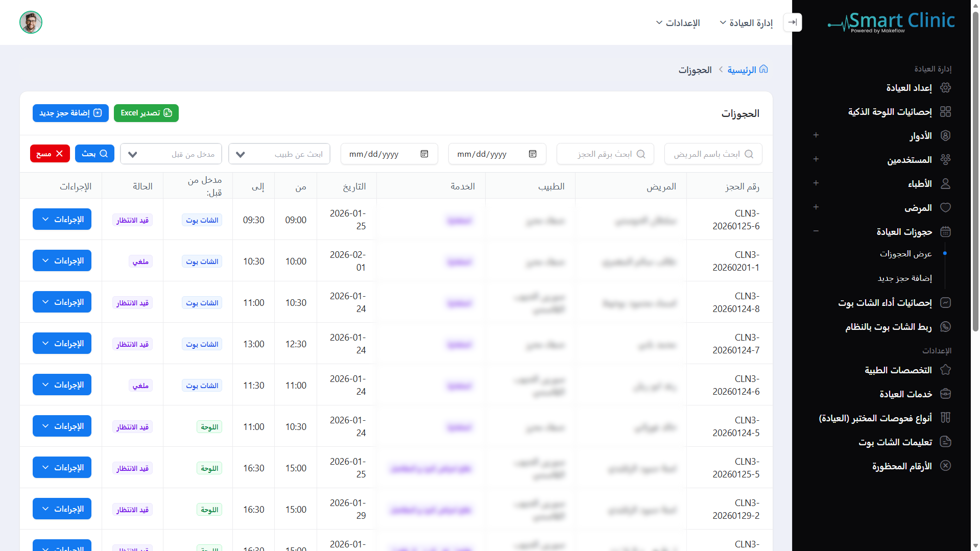Screen dimensions: 980x551
Task: Open the الإعدادات top menu
Action: 678,23
